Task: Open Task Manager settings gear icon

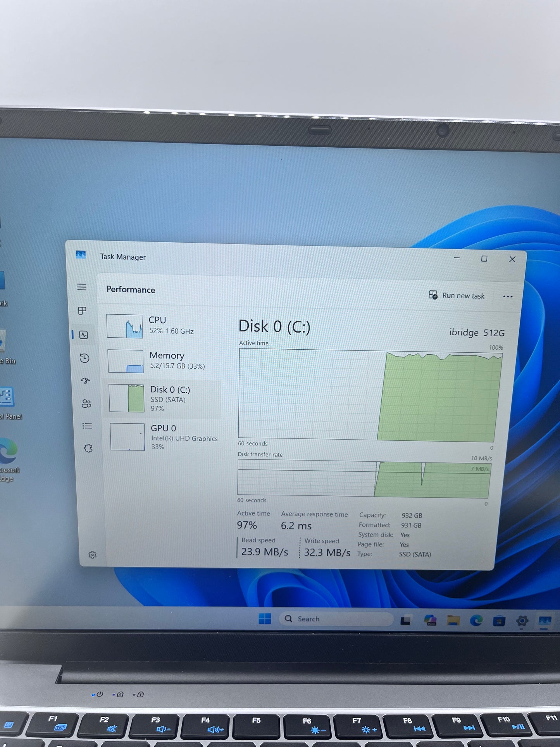Action: click(x=92, y=555)
